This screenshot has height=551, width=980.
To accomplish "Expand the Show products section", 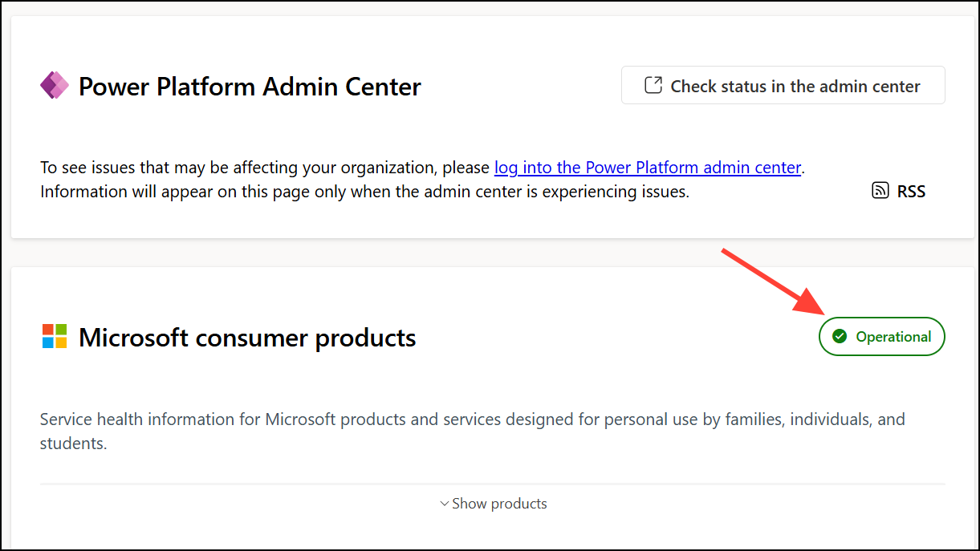I will coord(499,504).
